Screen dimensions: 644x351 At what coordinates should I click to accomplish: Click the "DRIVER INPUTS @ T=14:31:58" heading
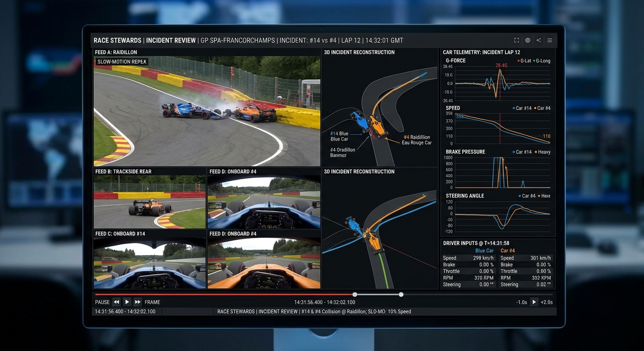click(476, 243)
